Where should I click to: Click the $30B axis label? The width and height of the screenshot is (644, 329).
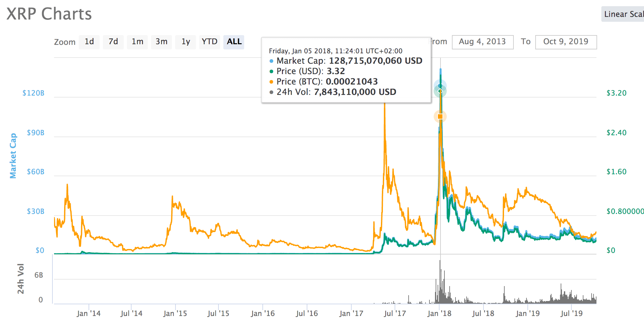(x=35, y=211)
